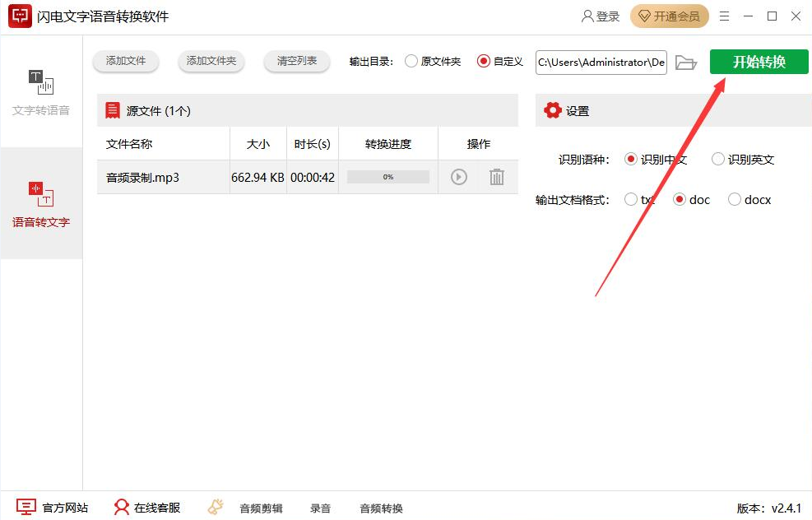Click the 转换进度 column header
812x520 pixels.
(x=387, y=144)
